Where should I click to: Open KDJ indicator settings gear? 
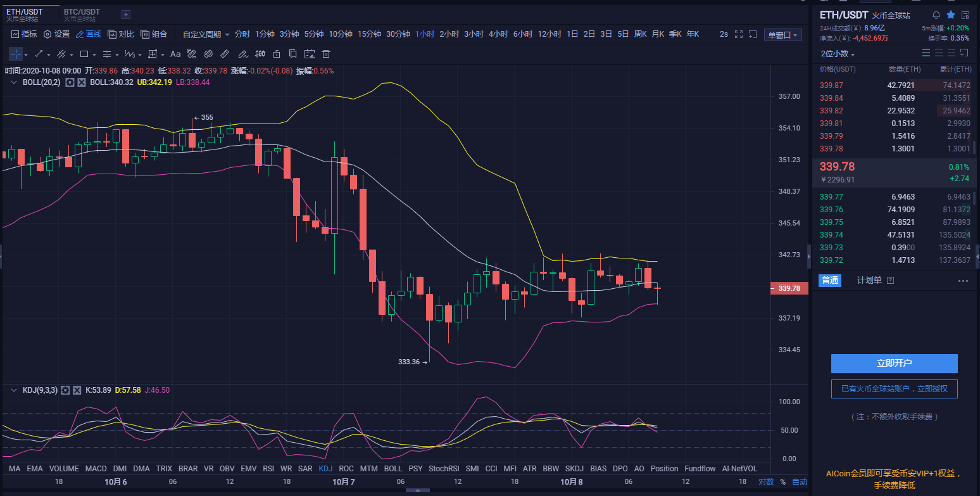click(x=65, y=390)
